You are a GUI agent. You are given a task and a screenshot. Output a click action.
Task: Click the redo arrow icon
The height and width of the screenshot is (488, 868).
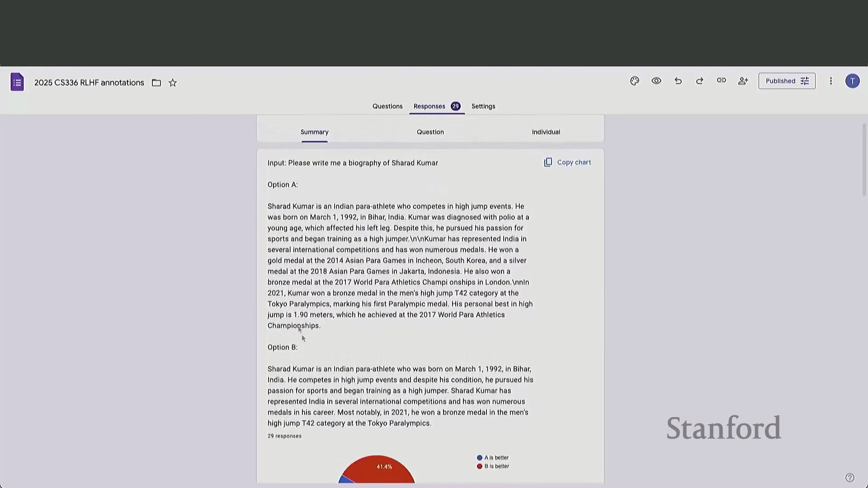click(700, 81)
